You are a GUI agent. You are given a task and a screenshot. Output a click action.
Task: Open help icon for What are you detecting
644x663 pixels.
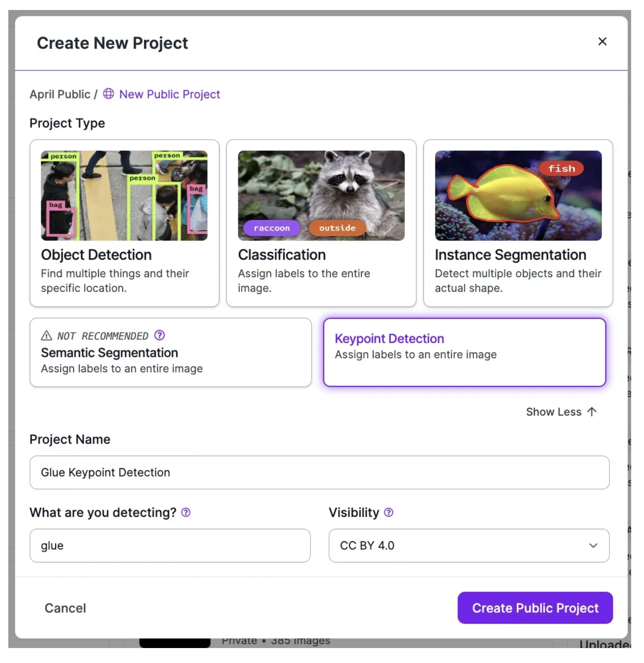186,513
